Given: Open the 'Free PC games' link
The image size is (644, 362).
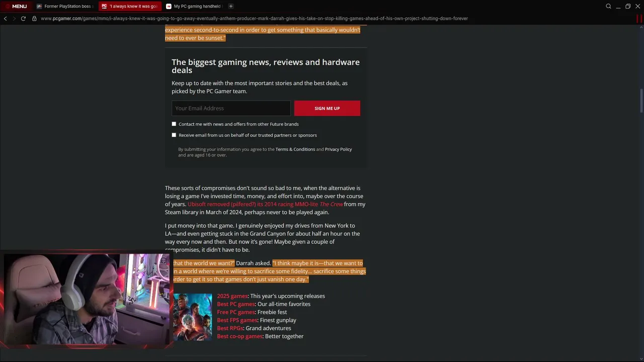Looking at the screenshot, I should 236,312.
